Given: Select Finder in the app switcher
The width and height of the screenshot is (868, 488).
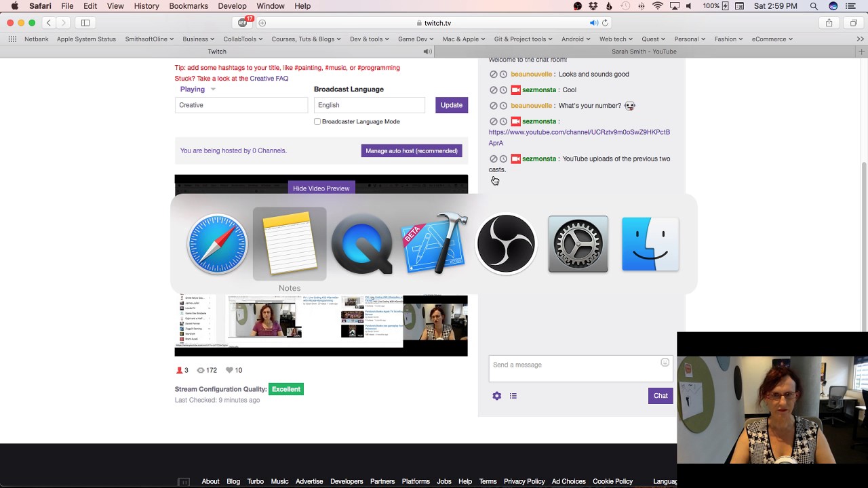Looking at the screenshot, I should coord(650,244).
